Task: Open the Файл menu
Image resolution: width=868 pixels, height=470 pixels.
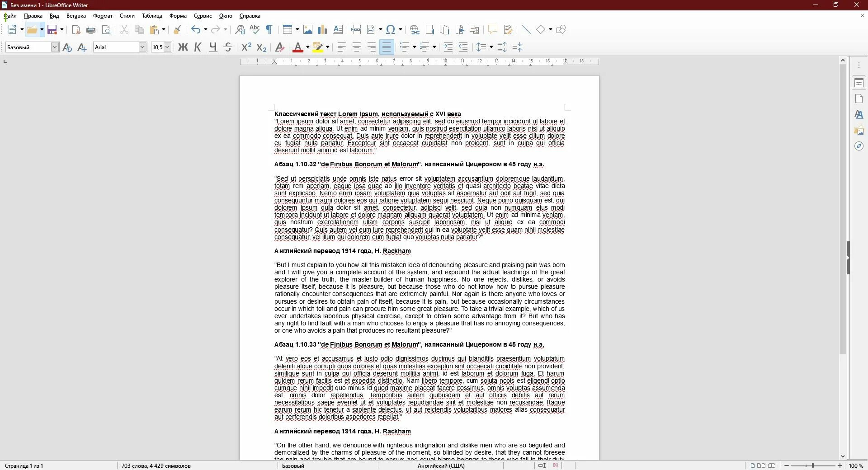Action: tap(10, 16)
